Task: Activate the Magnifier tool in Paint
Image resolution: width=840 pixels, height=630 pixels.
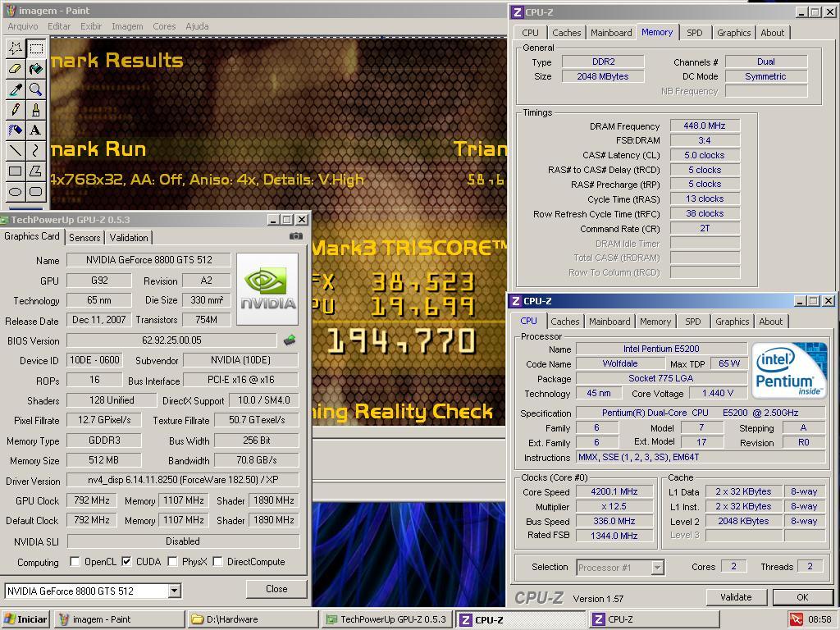Action: point(36,89)
